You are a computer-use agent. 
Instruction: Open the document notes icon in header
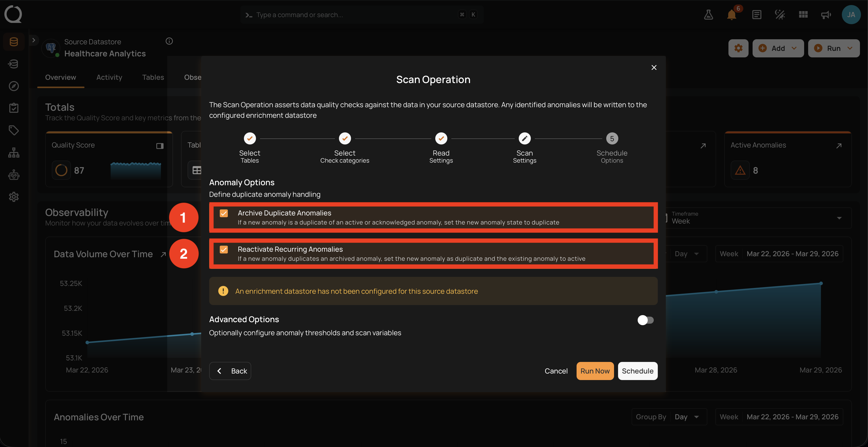point(756,15)
